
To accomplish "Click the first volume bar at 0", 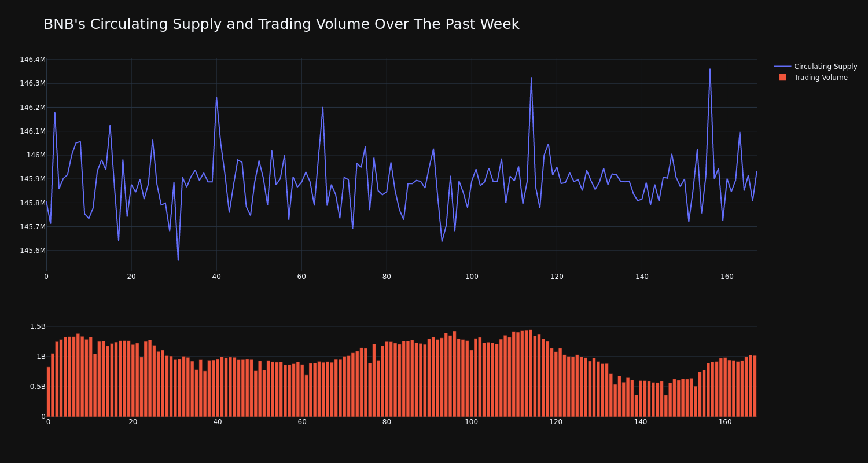I will point(48,391).
